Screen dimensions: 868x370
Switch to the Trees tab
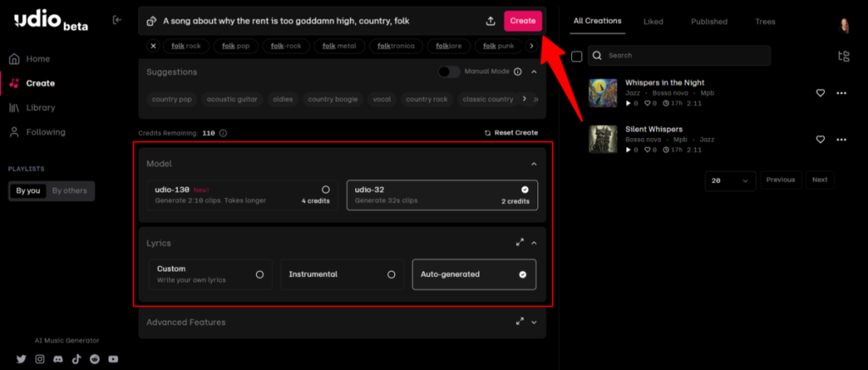pyautogui.click(x=765, y=21)
